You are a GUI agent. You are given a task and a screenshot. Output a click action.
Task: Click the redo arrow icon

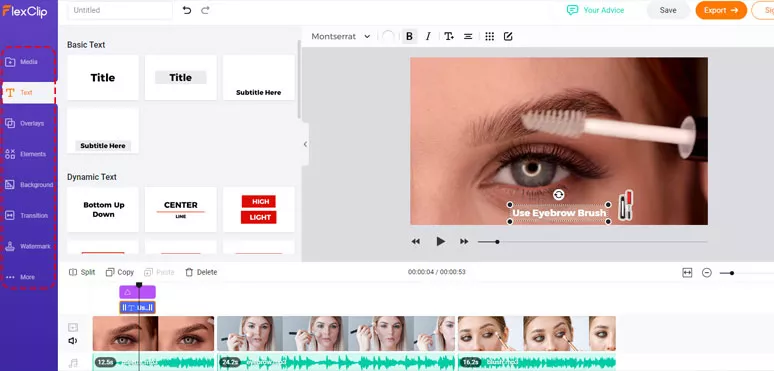click(x=205, y=10)
